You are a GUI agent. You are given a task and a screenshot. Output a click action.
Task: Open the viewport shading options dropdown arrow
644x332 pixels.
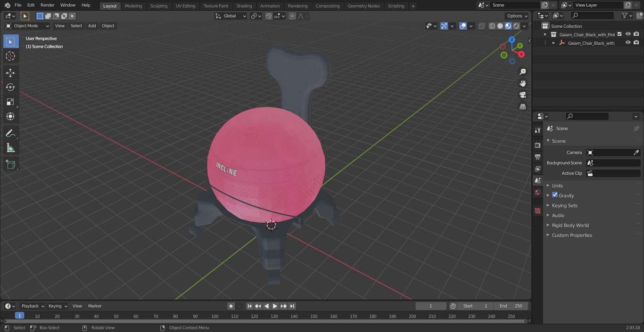point(525,26)
